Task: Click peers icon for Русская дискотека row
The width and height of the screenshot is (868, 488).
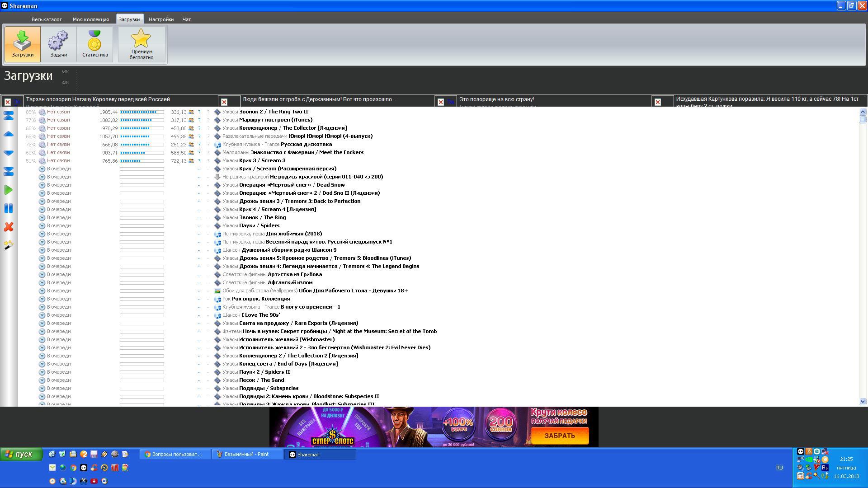Action: pyautogui.click(x=191, y=145)
